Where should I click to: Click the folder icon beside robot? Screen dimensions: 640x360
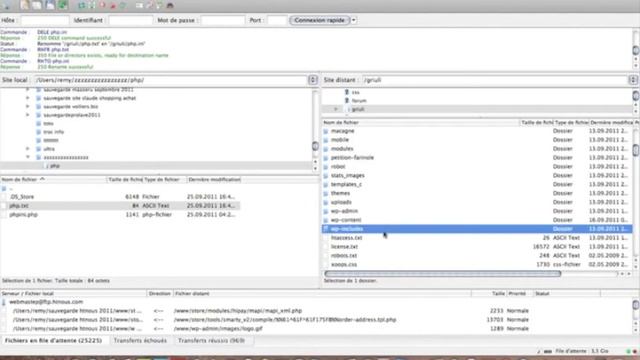point(326,167)
